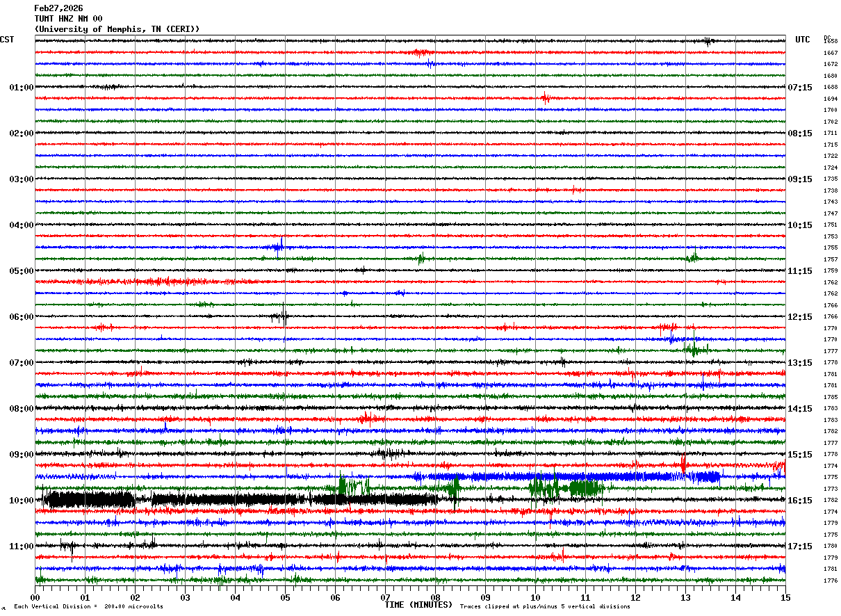Pick the 09:15 UTC time label

click(800, 179)
